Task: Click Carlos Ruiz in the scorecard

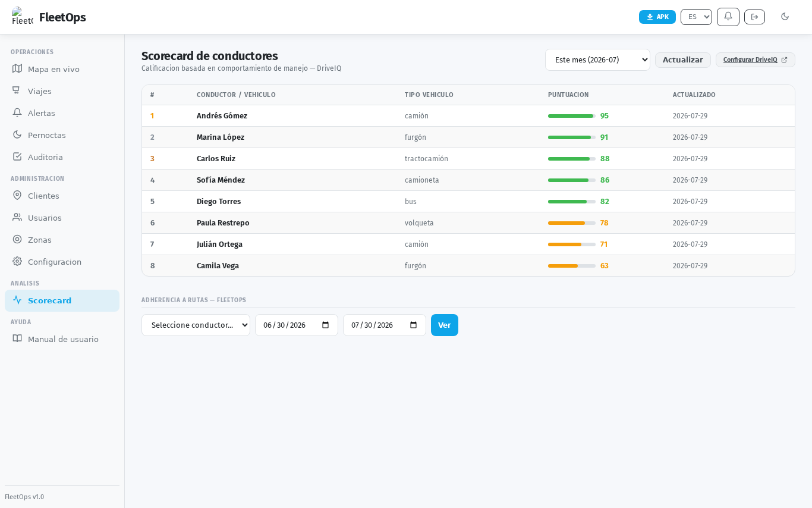Action: point(216,158)
